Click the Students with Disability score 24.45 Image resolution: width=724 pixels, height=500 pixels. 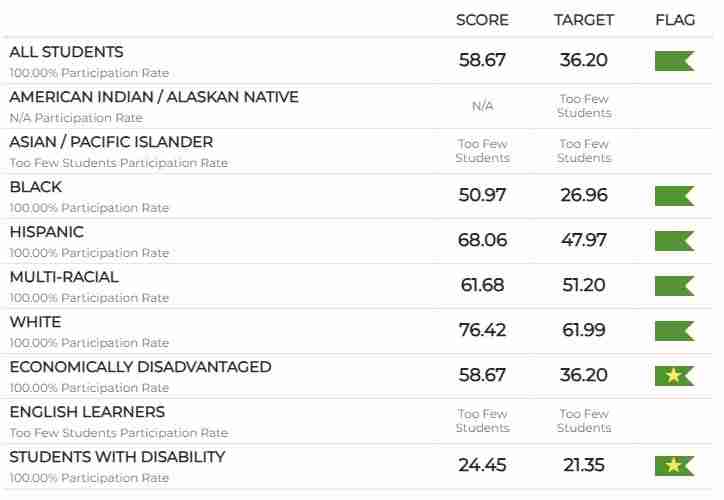[x=482, y=465]
